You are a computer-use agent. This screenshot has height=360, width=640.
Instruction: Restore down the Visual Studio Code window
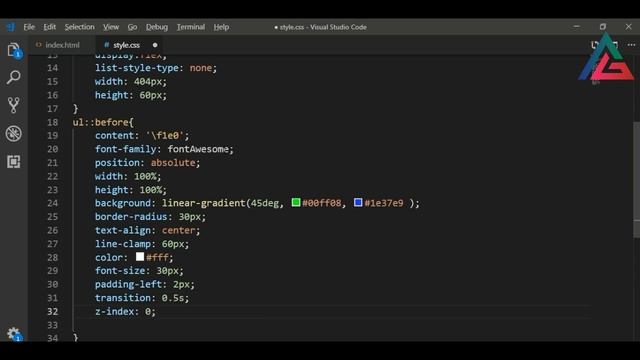[602, 27]
